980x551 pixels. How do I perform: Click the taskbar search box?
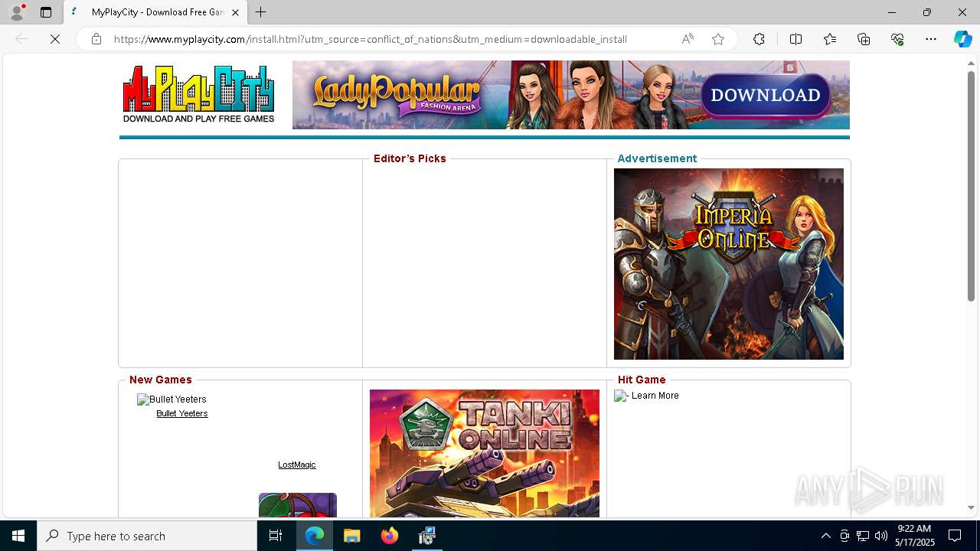(x=147, y=536)
